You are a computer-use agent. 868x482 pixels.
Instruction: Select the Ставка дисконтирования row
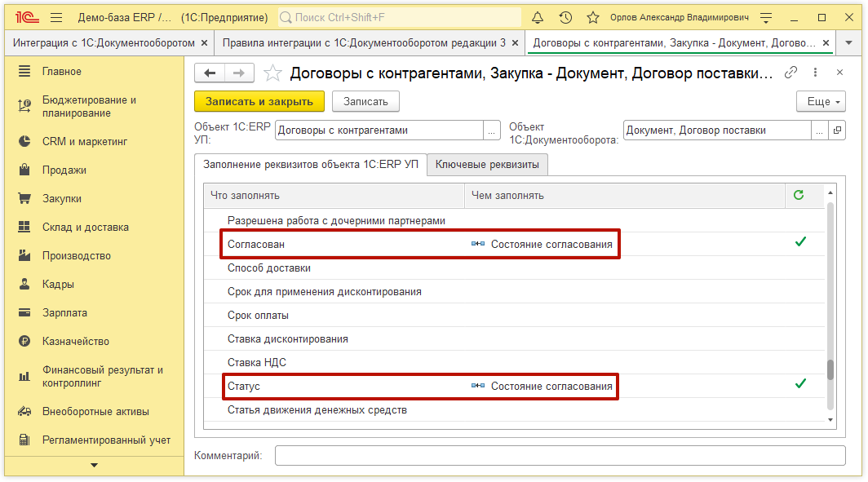pos(514,338)
